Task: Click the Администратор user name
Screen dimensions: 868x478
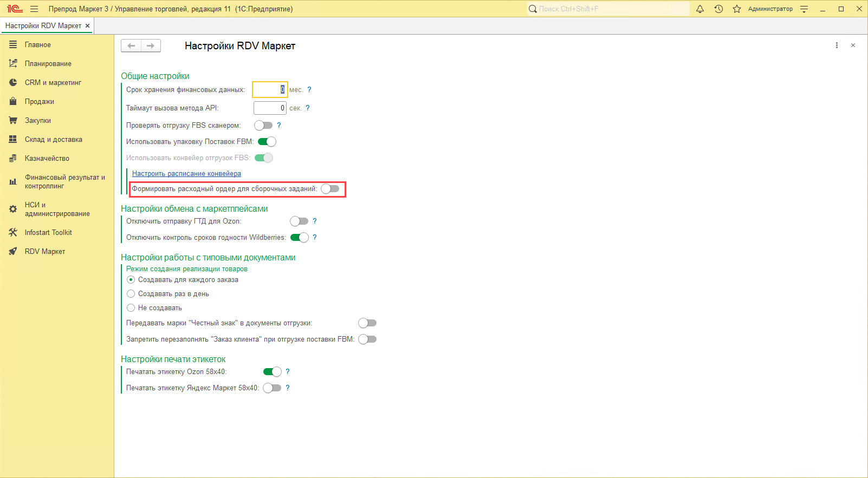Action: pos(770,9)
